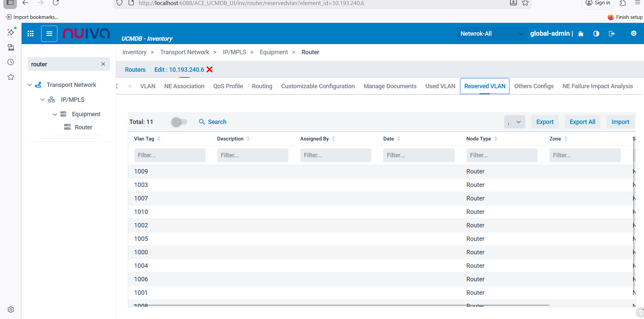The image size is (644, 319).
Task: Click the Import button
Action: click(x=620, y=122)
